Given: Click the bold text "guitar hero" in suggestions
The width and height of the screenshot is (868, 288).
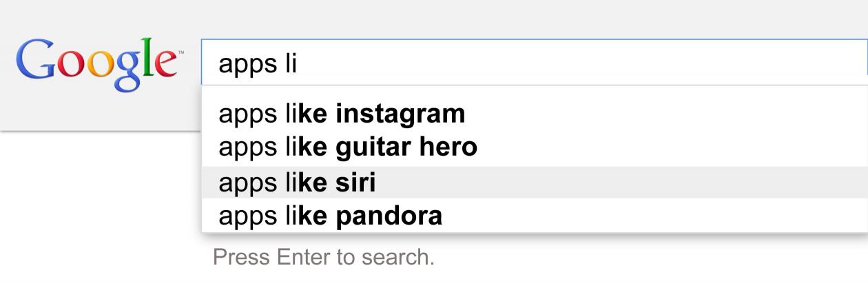Looking at the screenshot, I should [x=406, y=147].
